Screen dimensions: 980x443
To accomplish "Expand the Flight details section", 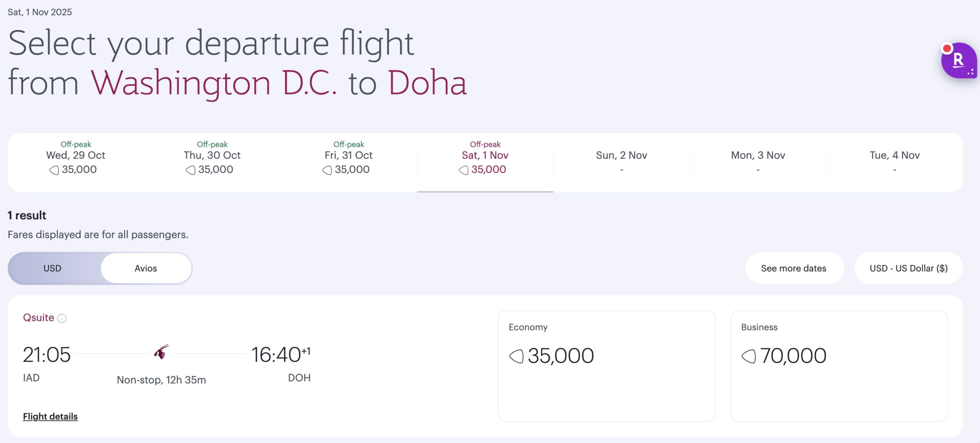I will [x=50, y=416].
